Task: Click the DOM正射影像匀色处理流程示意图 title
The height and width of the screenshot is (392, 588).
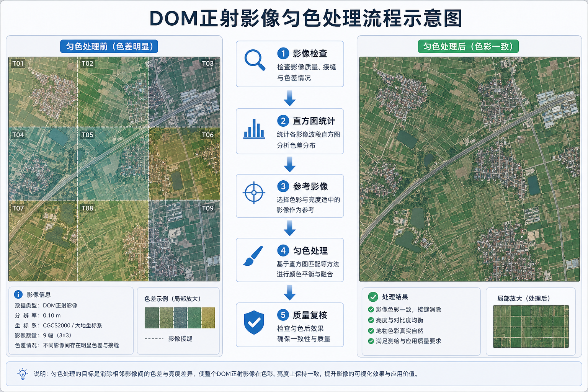Action: (306, 18)
